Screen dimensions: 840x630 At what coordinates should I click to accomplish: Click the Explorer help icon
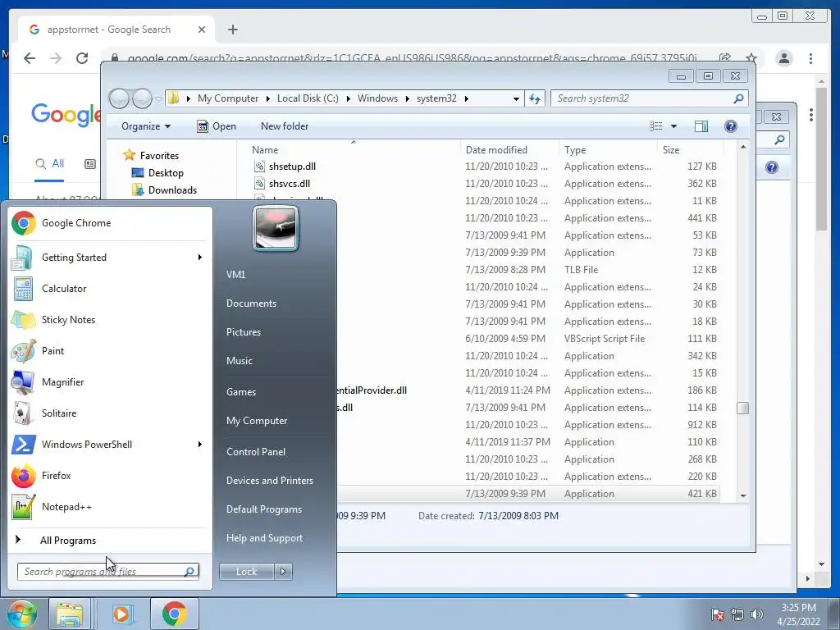click(730, 126)
